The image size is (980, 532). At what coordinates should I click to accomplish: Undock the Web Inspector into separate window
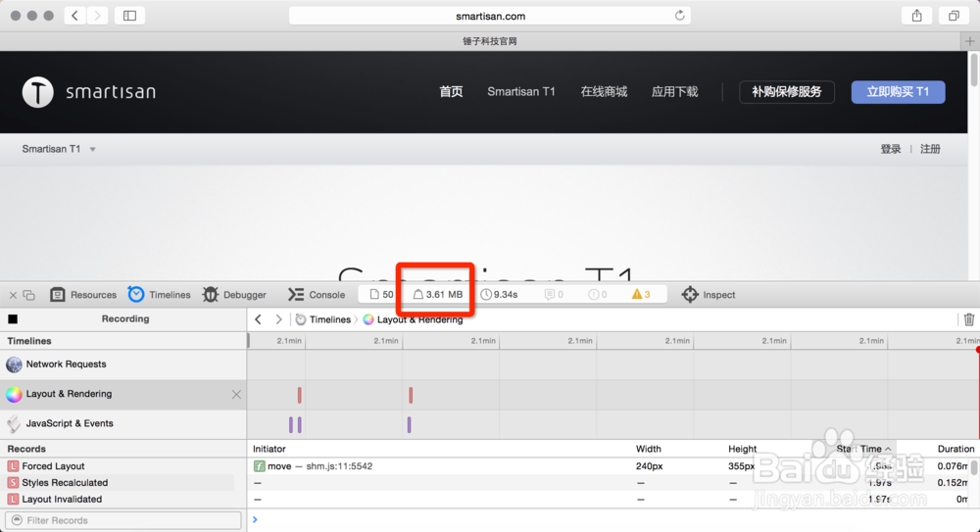click(x=28, y=295)
